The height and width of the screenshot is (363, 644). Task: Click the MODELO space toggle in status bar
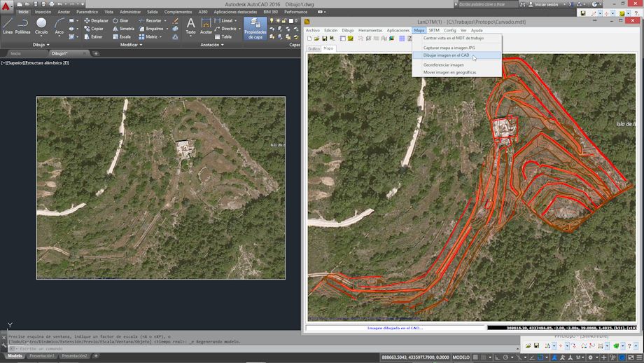pos(461,357)
